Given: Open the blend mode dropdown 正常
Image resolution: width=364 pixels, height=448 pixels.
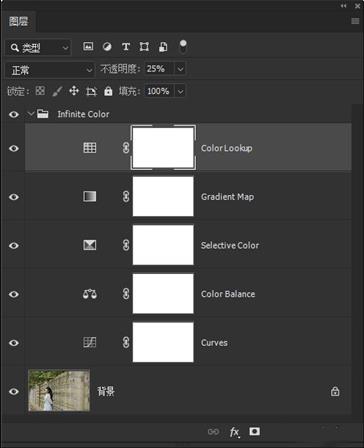Looking at the screenshot, I should [x=50, y=70].
